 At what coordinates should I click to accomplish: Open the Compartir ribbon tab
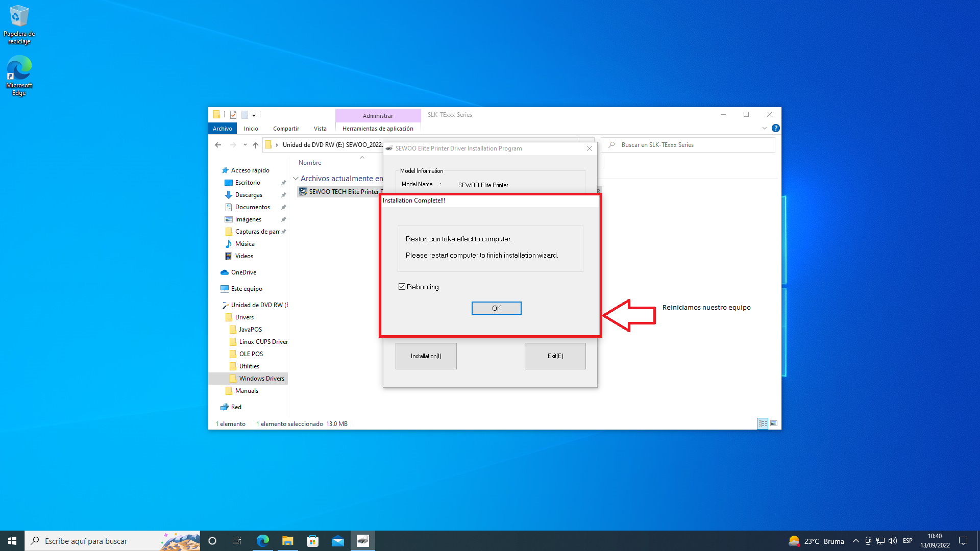(x=286, y=129)
